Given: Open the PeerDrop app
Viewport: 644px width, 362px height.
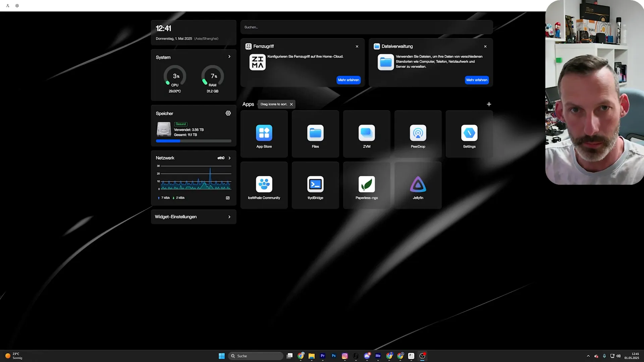Looking at the screenshot, I should (x=418, y=134).
